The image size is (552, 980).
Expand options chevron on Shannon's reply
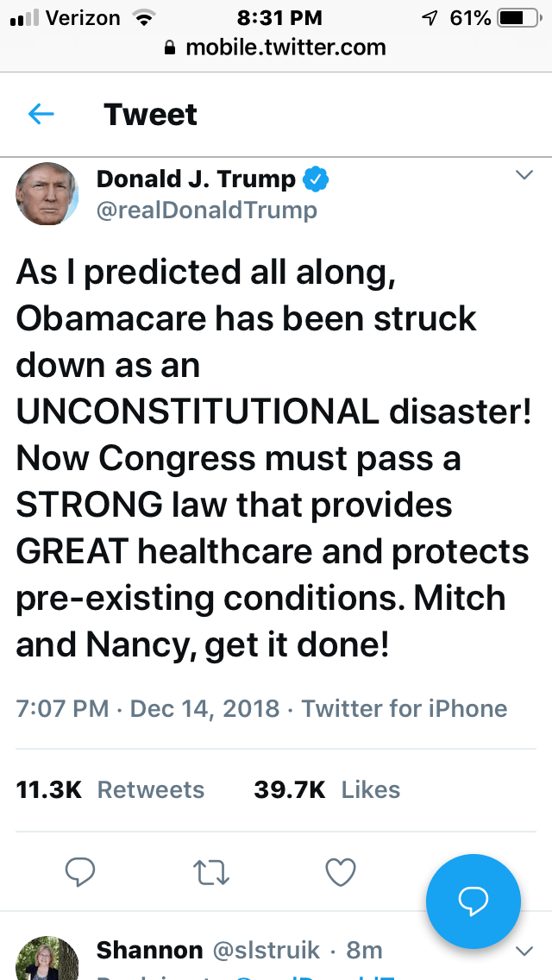point(524,952)
